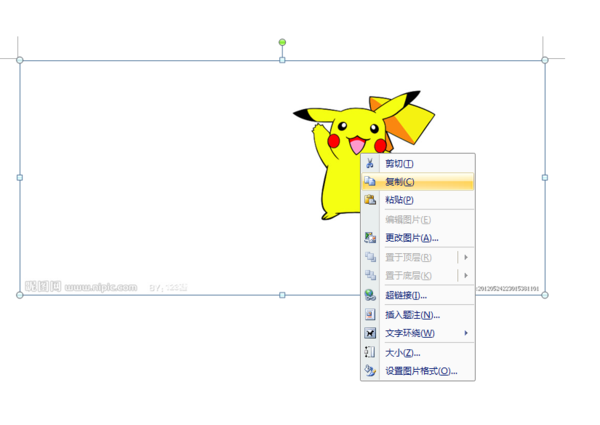This screenshot has width=600, height=425.
Task: Click the scissors cut icon
Action: 370,163
